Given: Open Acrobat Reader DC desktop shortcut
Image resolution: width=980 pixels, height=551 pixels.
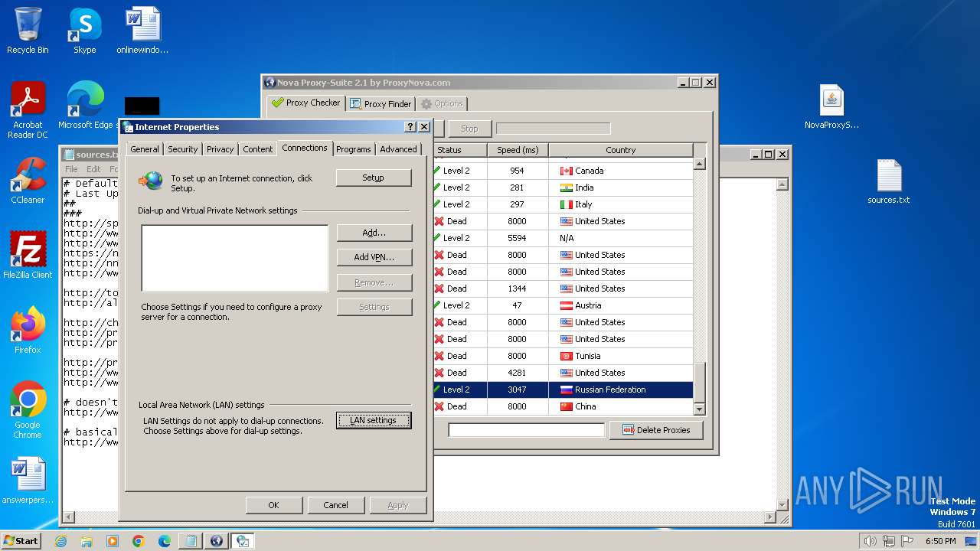Looking at the screenshot, I should click(28, 110).
